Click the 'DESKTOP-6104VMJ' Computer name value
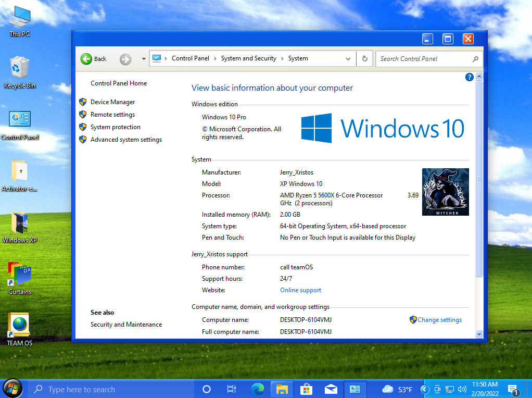Viewport: 532px width, 398px height. point(306,319)
